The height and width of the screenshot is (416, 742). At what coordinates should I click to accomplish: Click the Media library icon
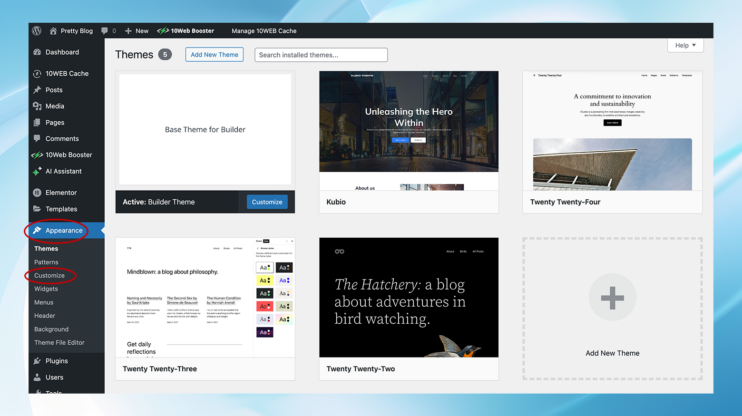(37, 106)
